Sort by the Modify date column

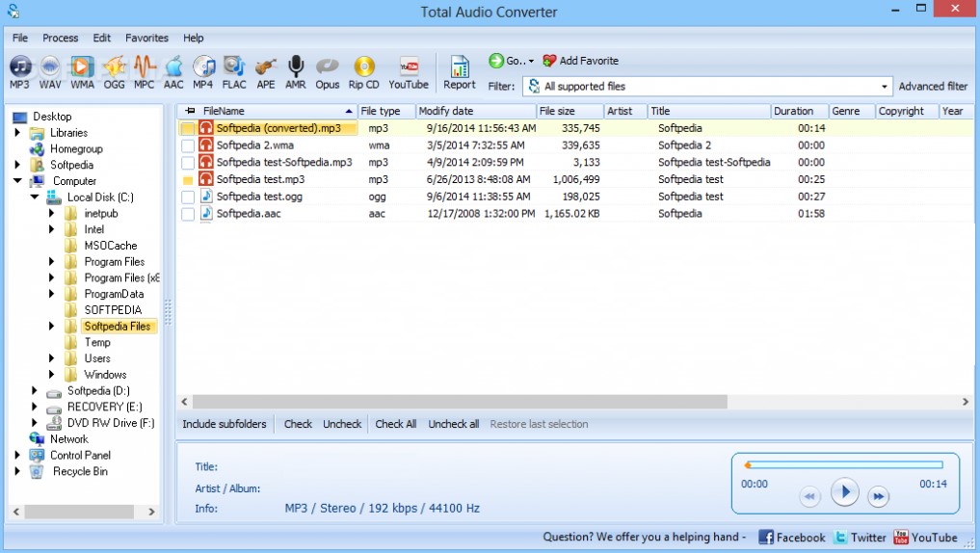[476, 111]
